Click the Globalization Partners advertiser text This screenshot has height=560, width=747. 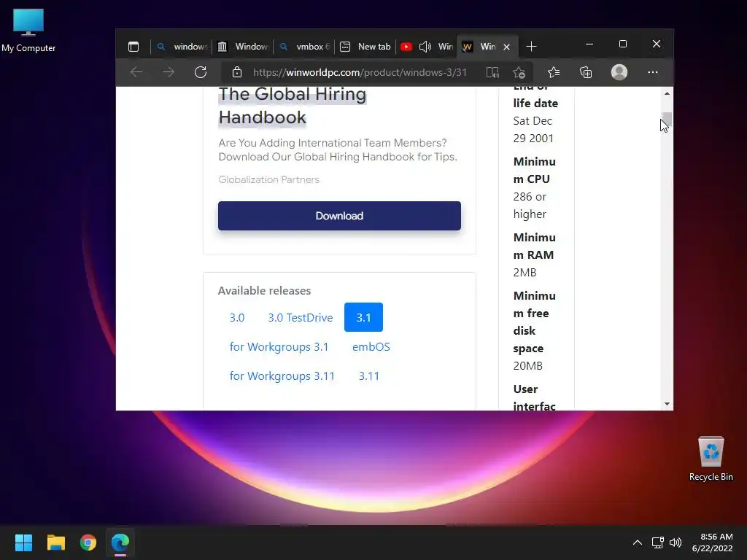coord(268,179)
